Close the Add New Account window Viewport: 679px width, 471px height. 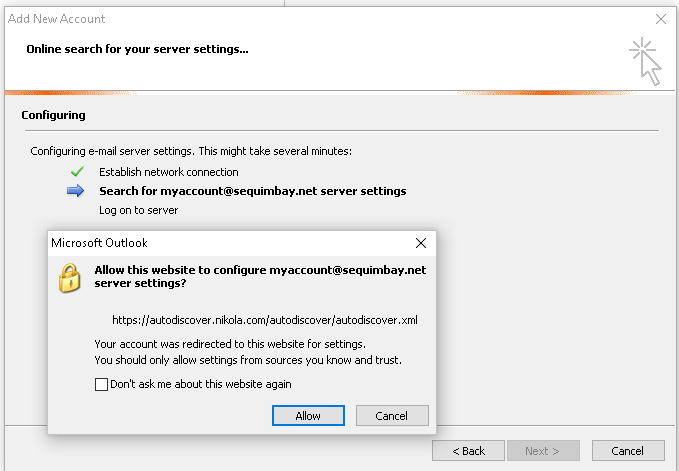coord(661,19)
